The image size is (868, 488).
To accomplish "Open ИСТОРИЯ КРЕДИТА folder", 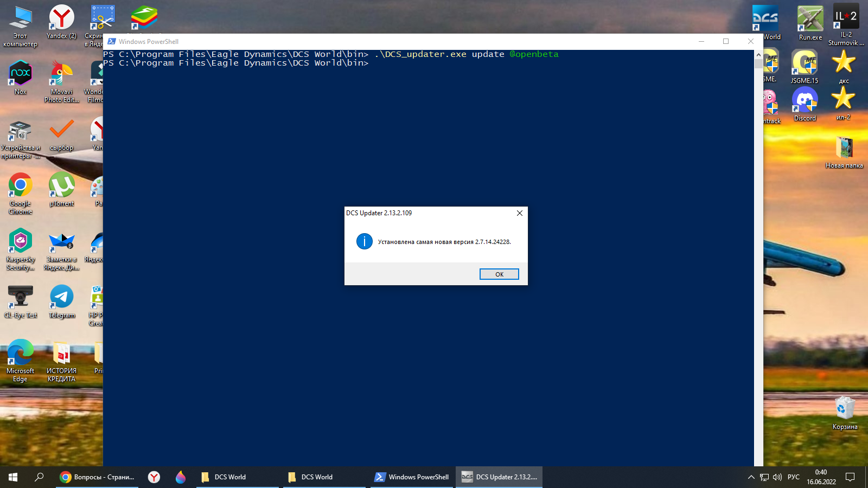I will (x=62, y=362).
